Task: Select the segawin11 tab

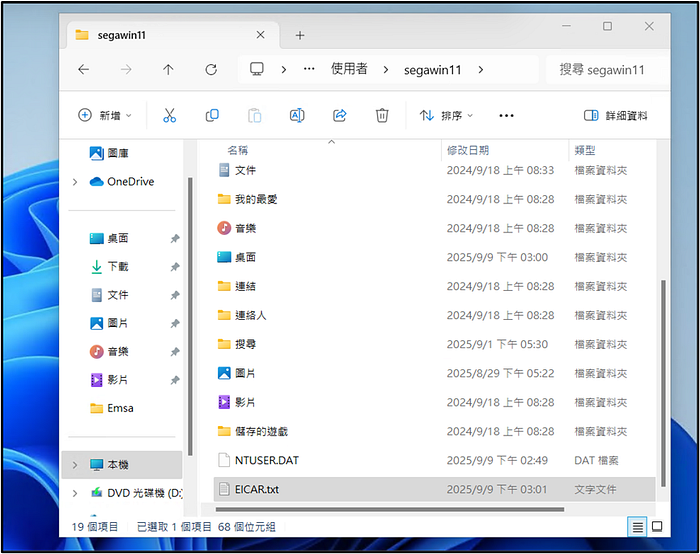Action: 173,35
